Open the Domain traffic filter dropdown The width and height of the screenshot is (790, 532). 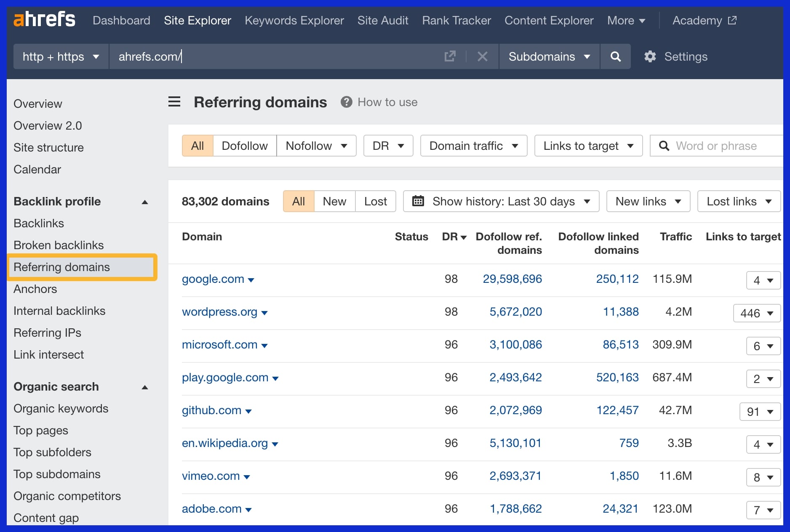coord(474,146)
